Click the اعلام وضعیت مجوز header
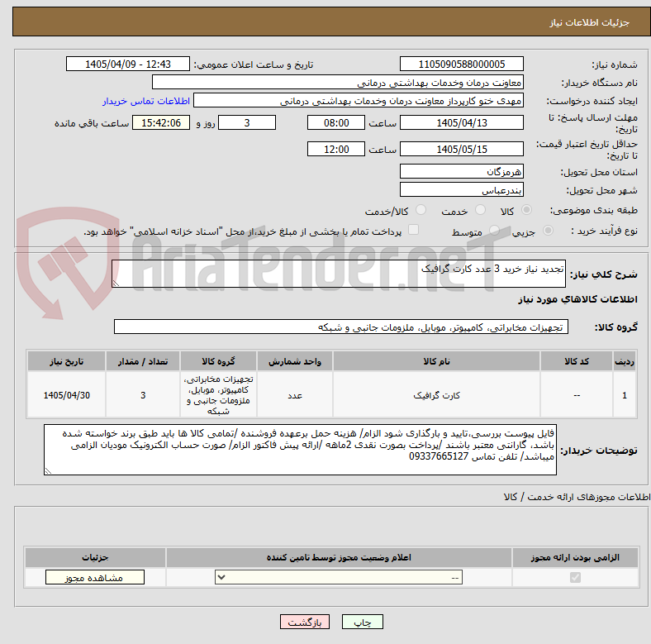Viewport: 651px width, 644px height. click(339, 557)
